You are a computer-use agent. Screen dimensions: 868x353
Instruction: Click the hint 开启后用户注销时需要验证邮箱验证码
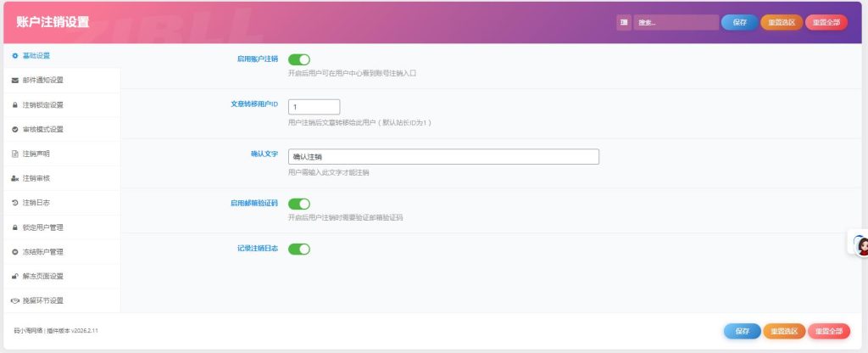[x=346, y=217]
